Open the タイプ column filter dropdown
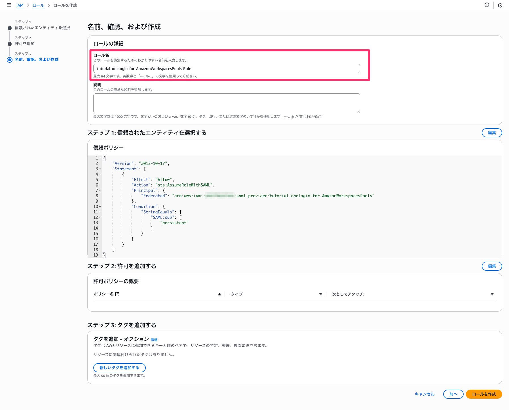 click(x=321, y=294)
